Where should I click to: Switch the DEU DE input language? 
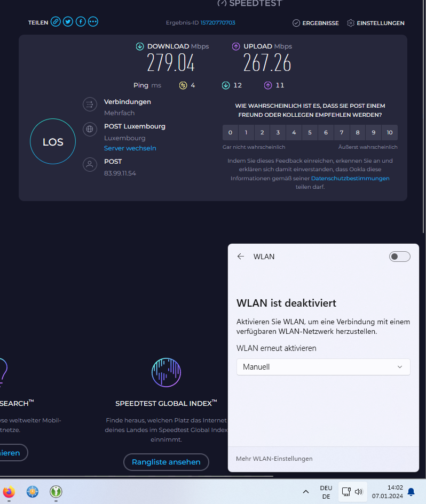pyautogui.click(x=326, y=492)
